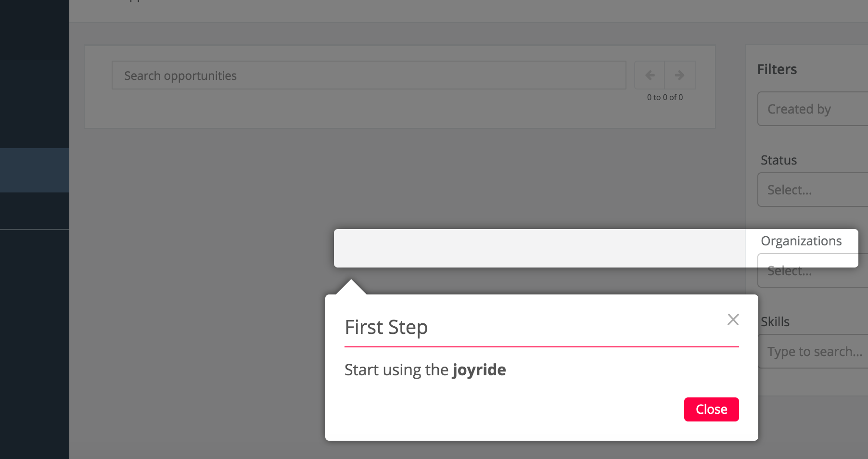Click the bold joyride text in the popup
This screenshot has height=459, width=868.
tap(479, 370)
